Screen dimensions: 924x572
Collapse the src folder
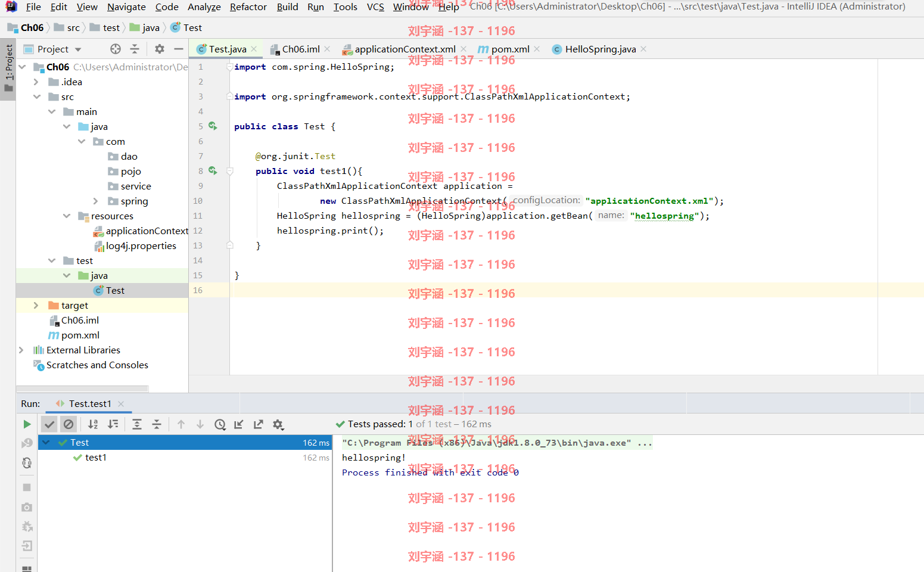[37, 97]
